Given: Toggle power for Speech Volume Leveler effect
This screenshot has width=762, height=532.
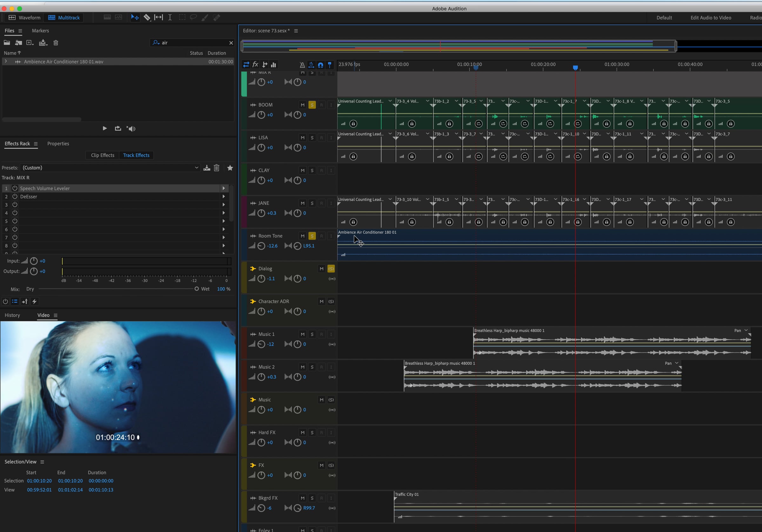Looking at the screenshot, I should [15, 188].
